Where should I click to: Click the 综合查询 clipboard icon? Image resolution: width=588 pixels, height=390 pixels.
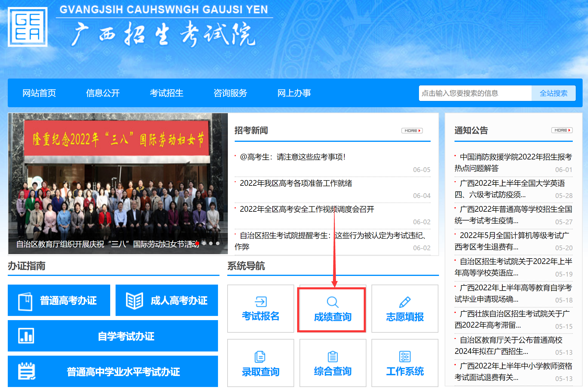pos(332,357)
